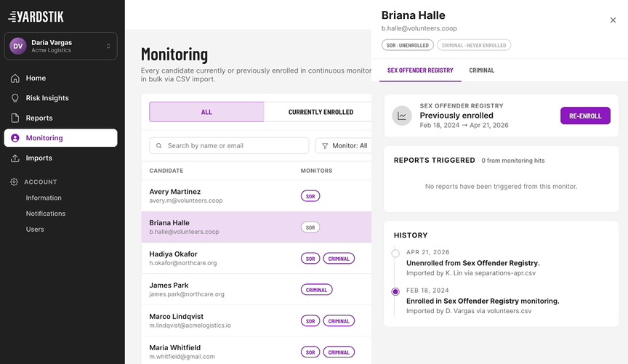
Task: Select the Monitoring person icon
Action: click(x=15, y=138)
